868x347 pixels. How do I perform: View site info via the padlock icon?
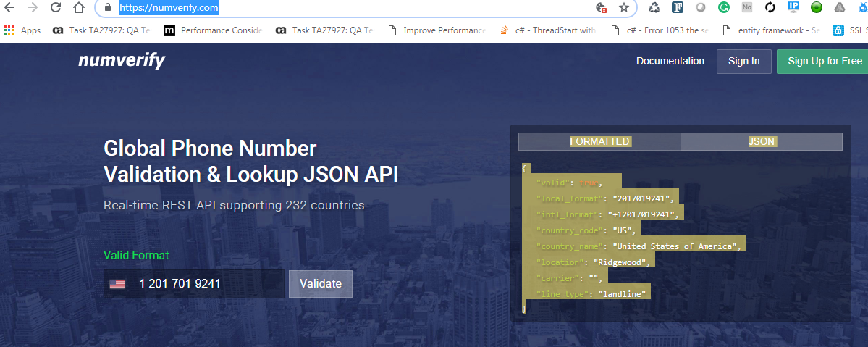(x=107, y=8)
